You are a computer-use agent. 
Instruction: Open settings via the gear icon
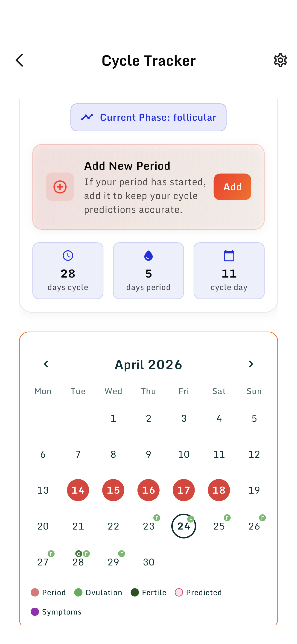pos(280,60)
